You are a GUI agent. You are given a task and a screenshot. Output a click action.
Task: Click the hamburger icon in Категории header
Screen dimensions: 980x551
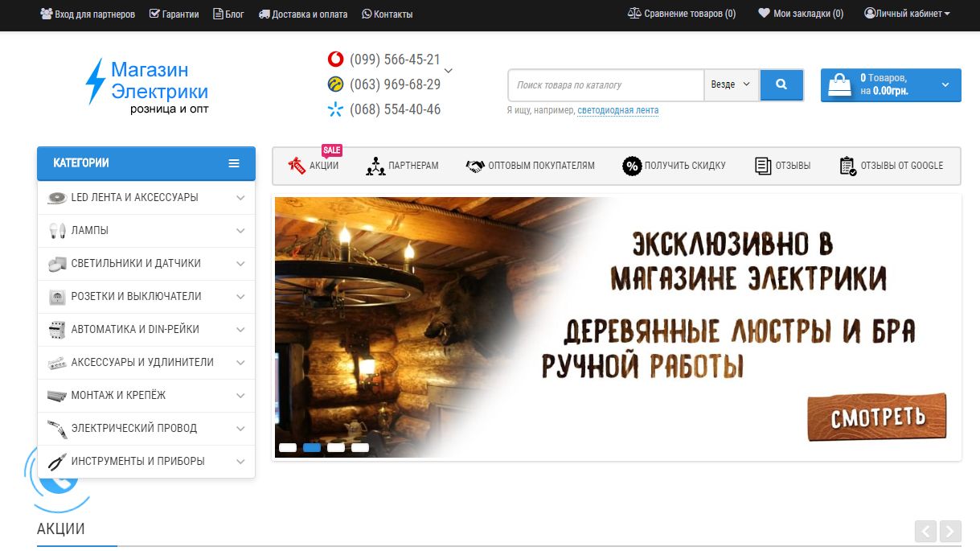click(x=234, y=163)
